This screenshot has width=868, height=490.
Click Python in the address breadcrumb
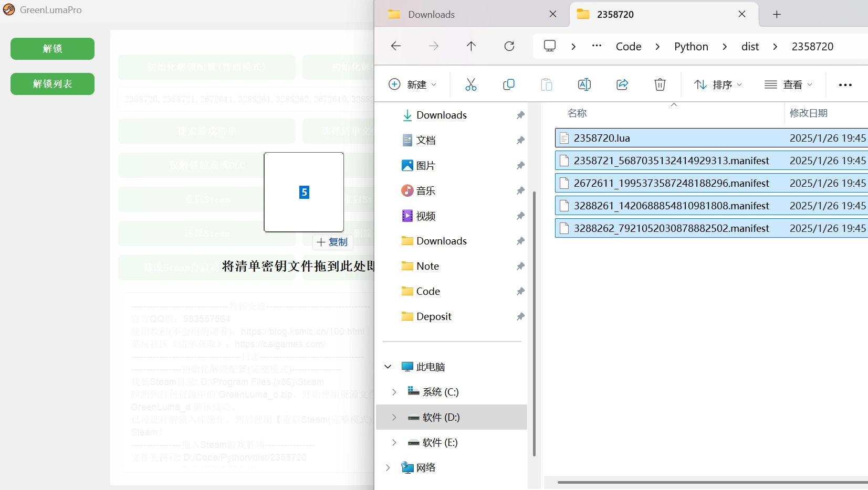point(691,47)
